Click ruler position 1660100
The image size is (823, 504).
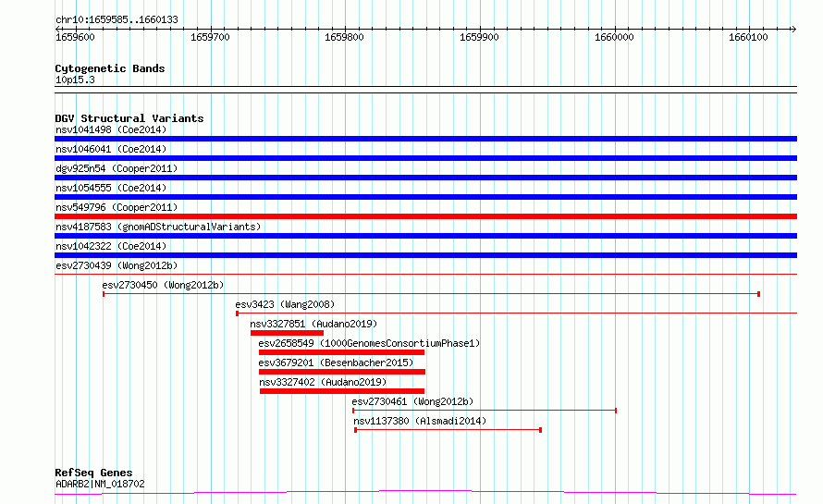[748, 37]
